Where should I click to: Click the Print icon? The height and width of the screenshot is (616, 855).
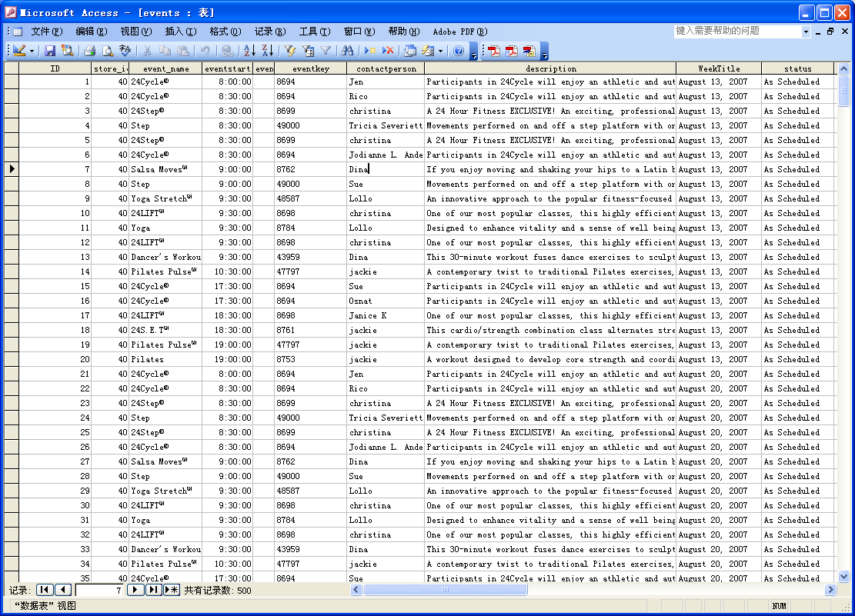coord(89,51)
